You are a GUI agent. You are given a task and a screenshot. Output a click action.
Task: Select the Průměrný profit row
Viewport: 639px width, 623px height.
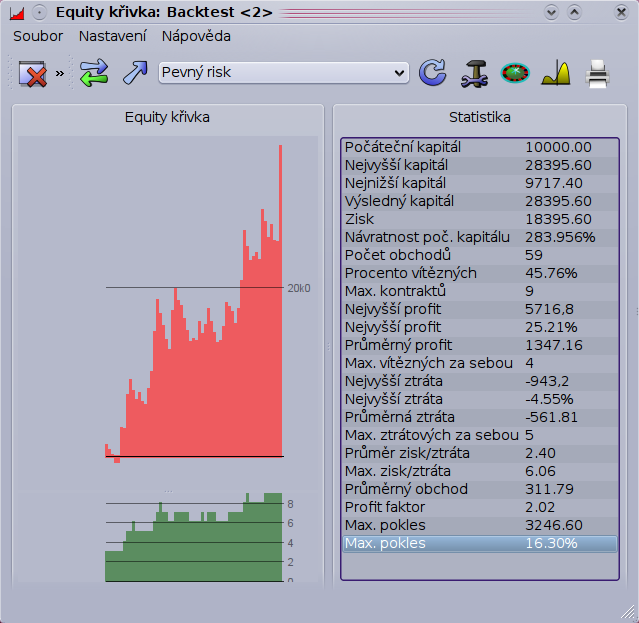click(x=480, y=345)
